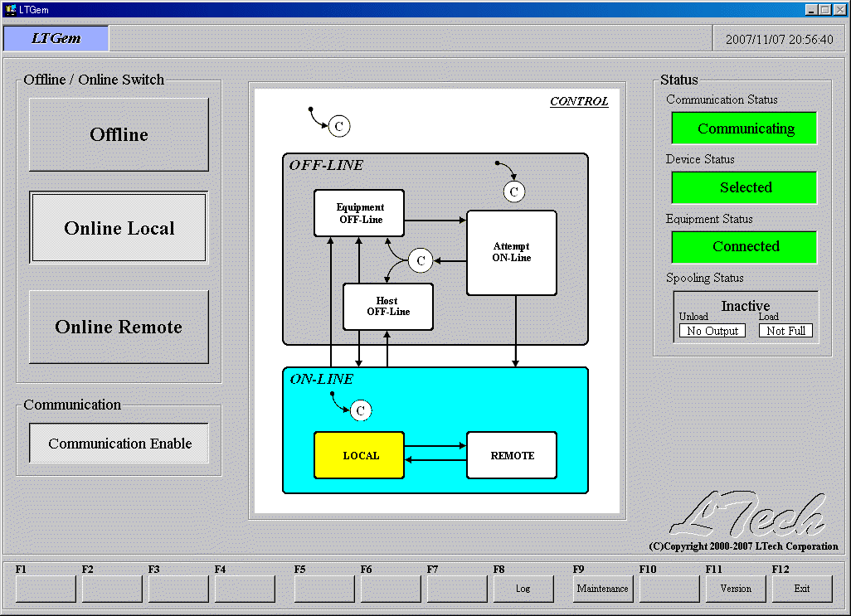The height and width of the screenshot is (616, 851).
Task: Show Version info with F11 button
Action: click(735, 589)
